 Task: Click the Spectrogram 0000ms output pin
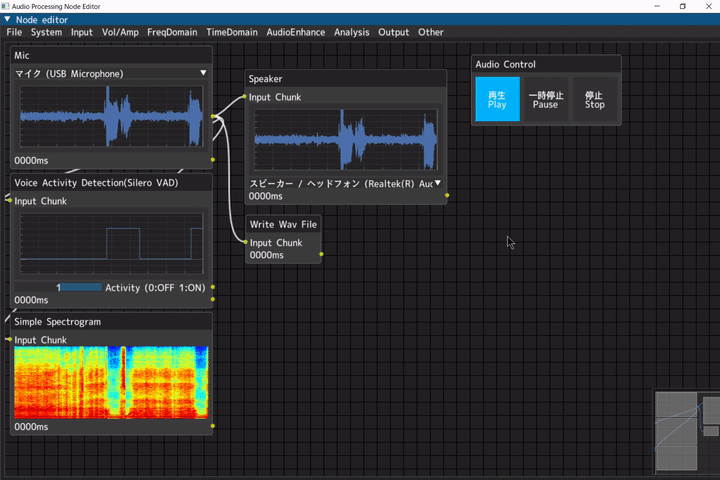pyautogui.click(x=213, y=426)
